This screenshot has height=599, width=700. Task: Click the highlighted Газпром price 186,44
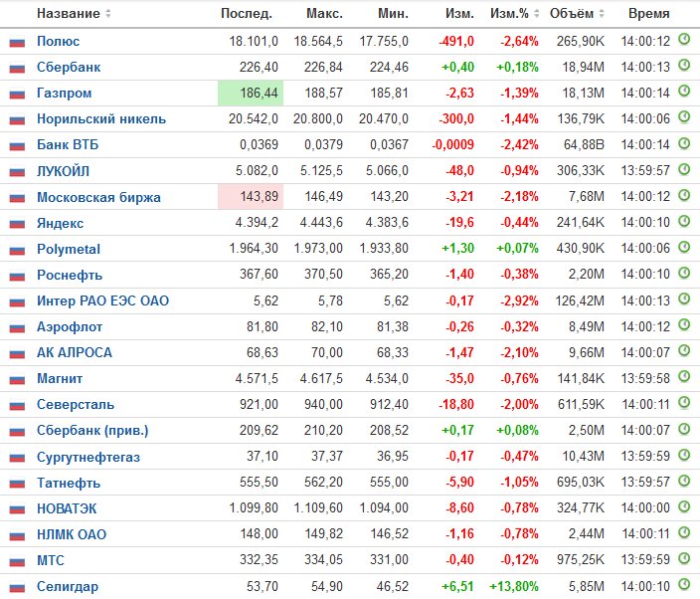(x=251, y=93)
